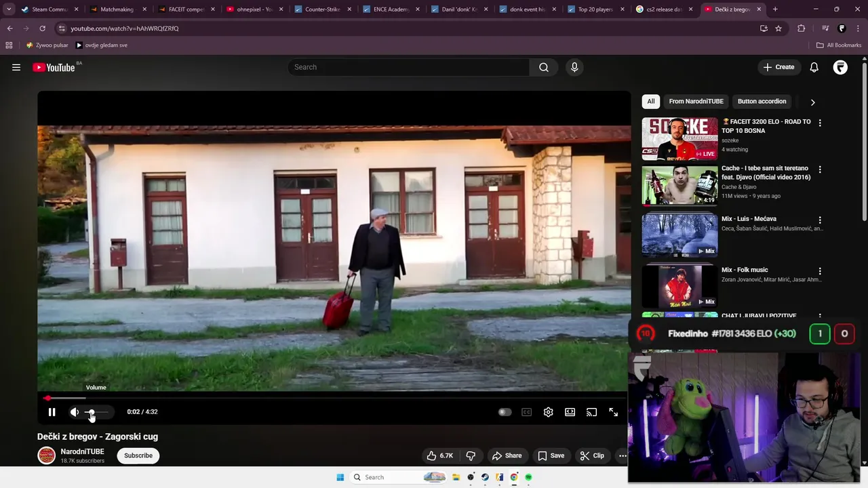Open NarodniTUBE channel avatar

click(46, 455)
